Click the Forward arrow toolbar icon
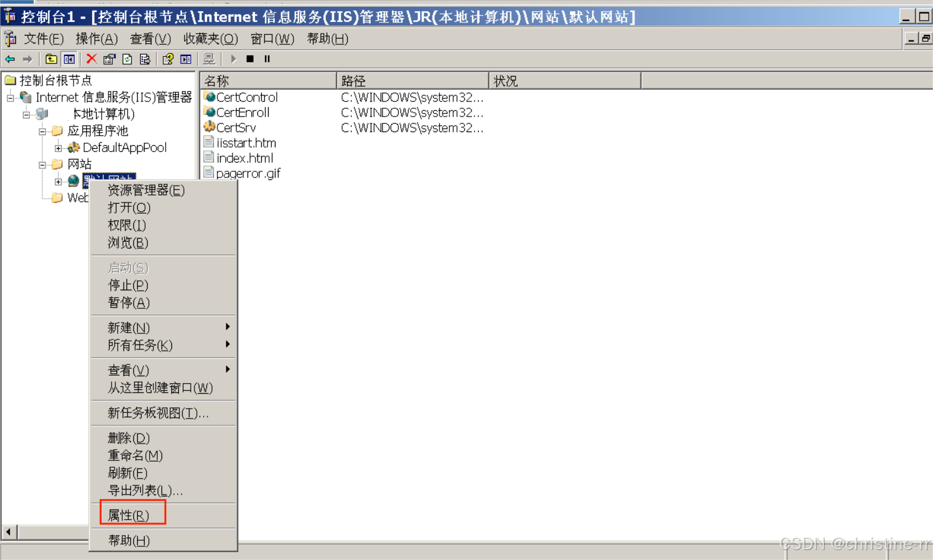Screen dimensions: 933x560 tap(27, 59)
